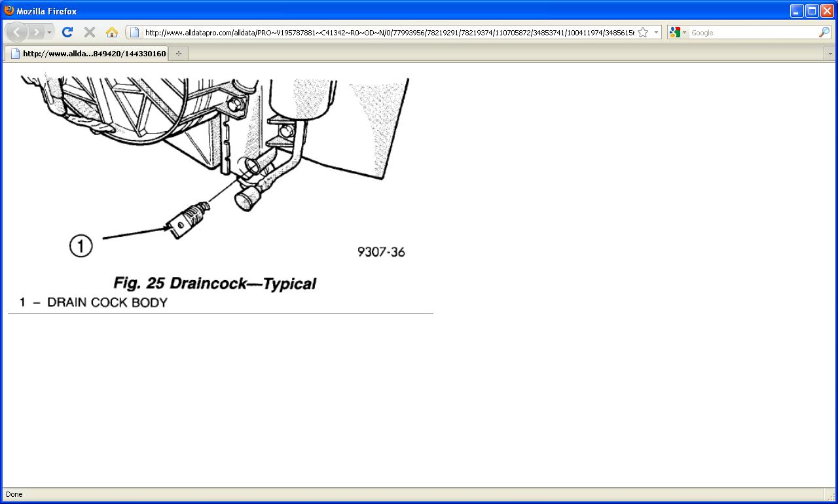Go forward one page
Image resolution: width=838 pixels, height=504 pixels.
pyautogui.click(x=36, y=32)
